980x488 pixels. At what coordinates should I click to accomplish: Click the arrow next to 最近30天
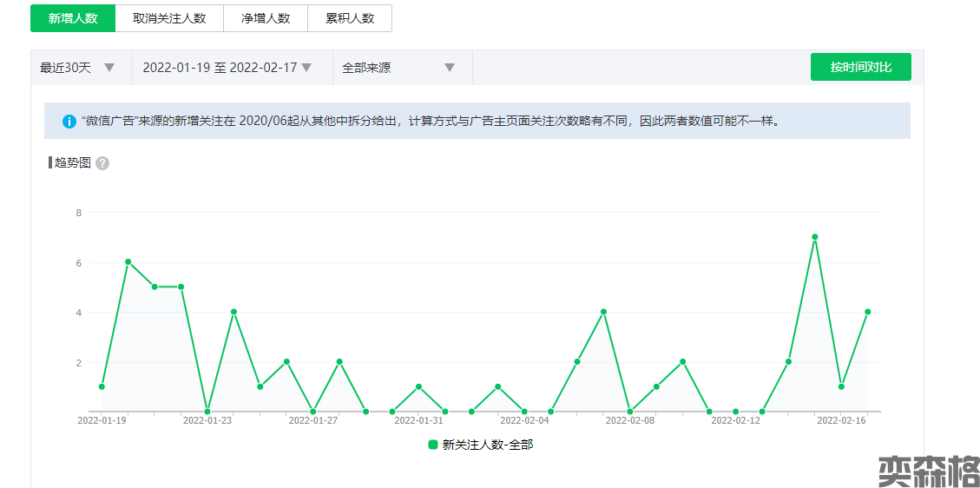(109, 68)
